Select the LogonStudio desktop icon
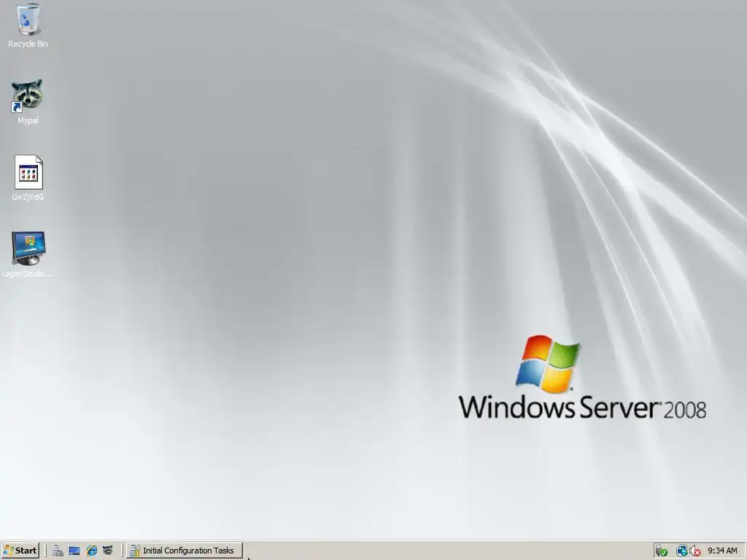The width and height of the screenshot is (747, 560). coord(28,254)
